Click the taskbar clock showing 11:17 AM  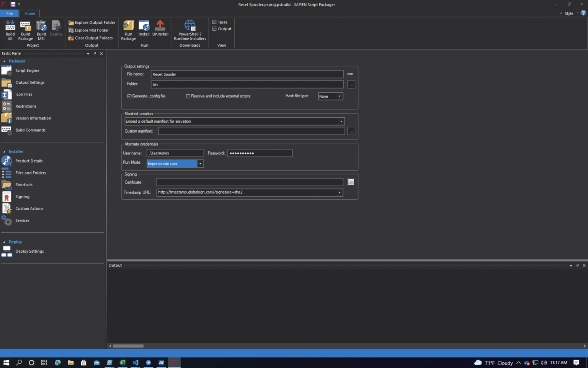click(x=559, y=363)
